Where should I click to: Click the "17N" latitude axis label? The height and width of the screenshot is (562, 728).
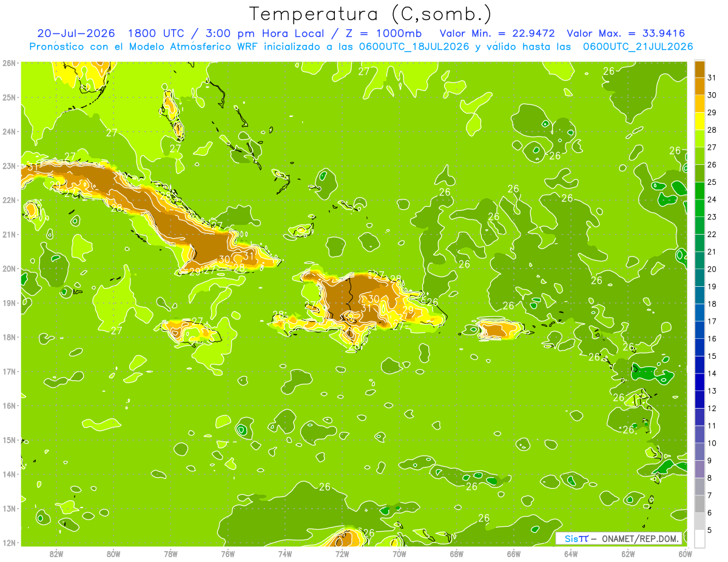pos(8,371)
